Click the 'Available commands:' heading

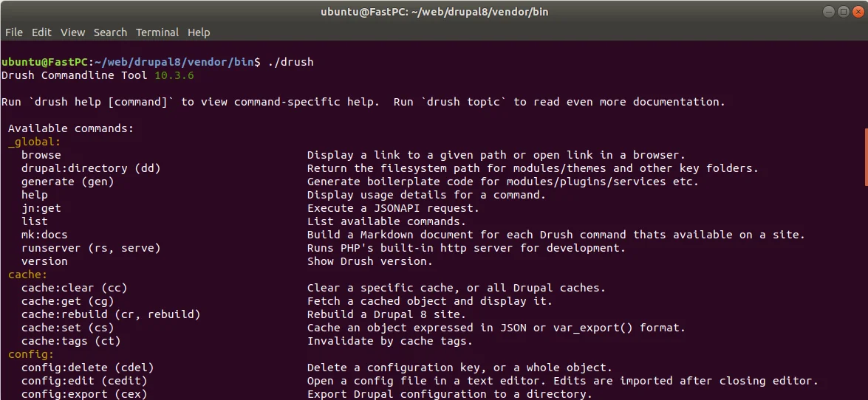tap(71, 128)
